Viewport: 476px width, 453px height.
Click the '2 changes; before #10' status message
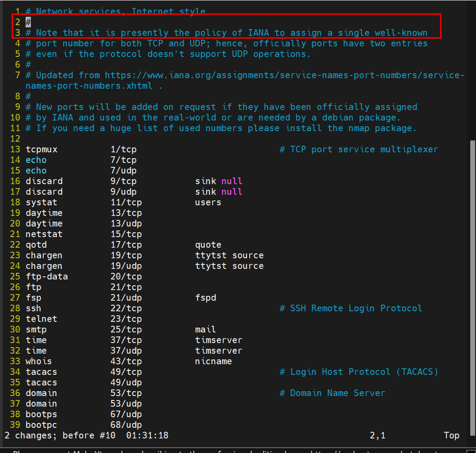tap(60, 435)
